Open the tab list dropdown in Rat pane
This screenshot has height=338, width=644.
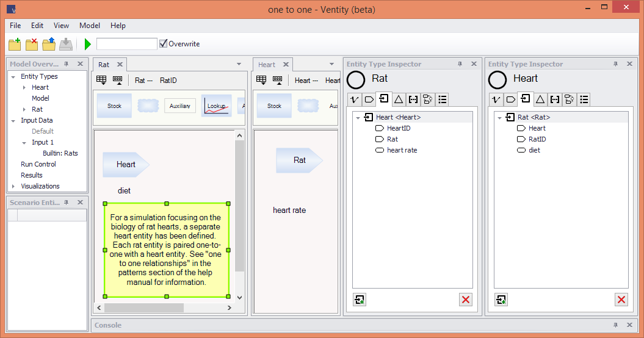[239, 64]
